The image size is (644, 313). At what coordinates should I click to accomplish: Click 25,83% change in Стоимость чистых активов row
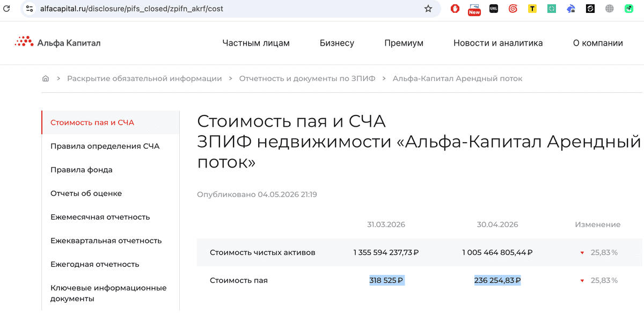[x=604, y=252]
